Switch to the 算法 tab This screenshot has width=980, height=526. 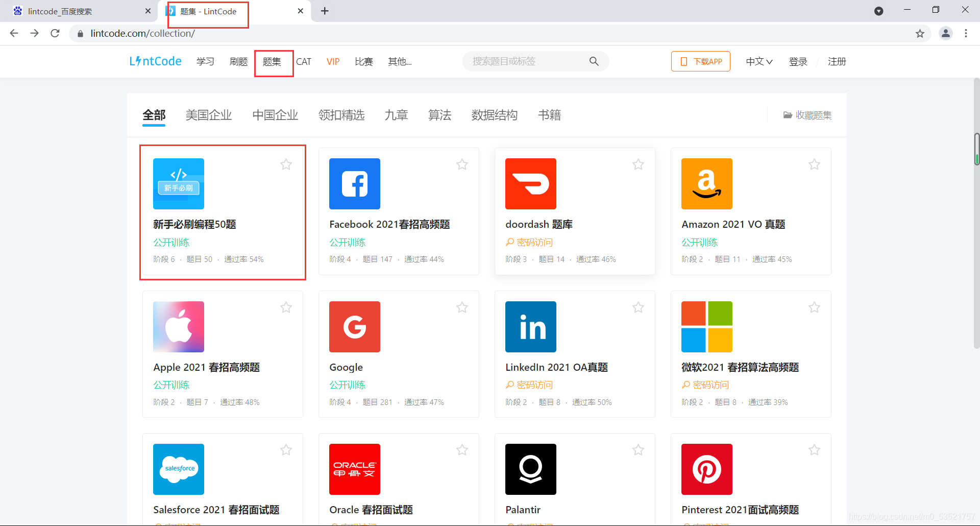click(x=440, y=115)
